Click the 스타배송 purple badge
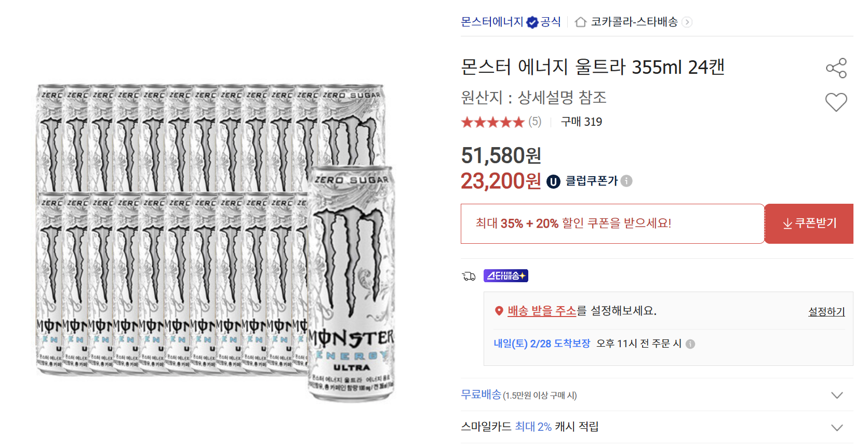This screenshot has height=448, width=868. [505, 276]
